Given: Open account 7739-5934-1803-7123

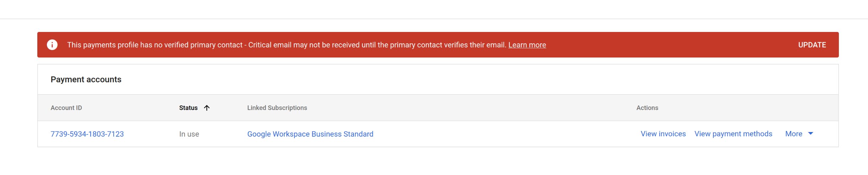Looking at the screenshot, I should pos(87,134).
